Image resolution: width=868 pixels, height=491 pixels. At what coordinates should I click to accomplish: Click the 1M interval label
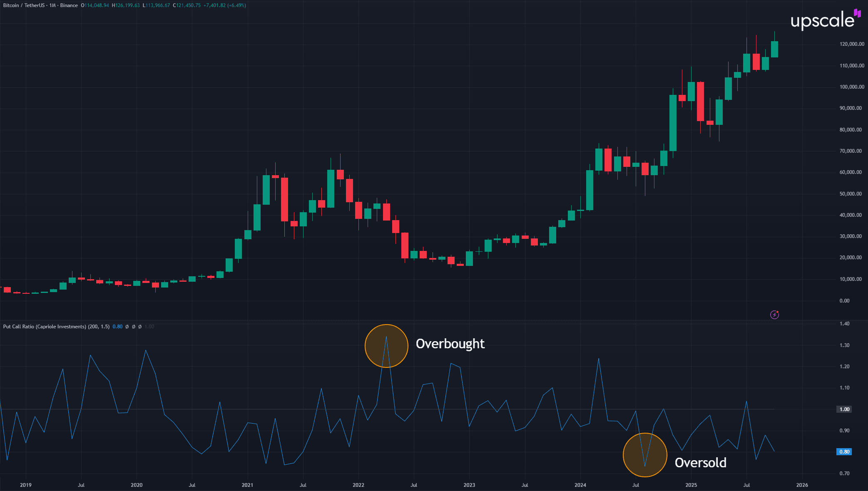click(x=52, y=5)
